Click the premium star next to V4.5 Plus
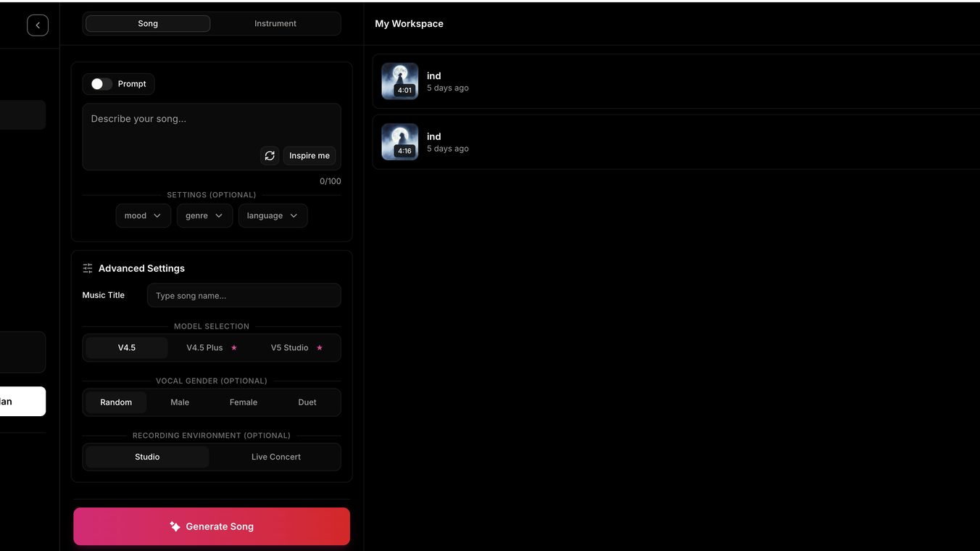Screen dimensions: 980x551 click(x=233, y=347)
